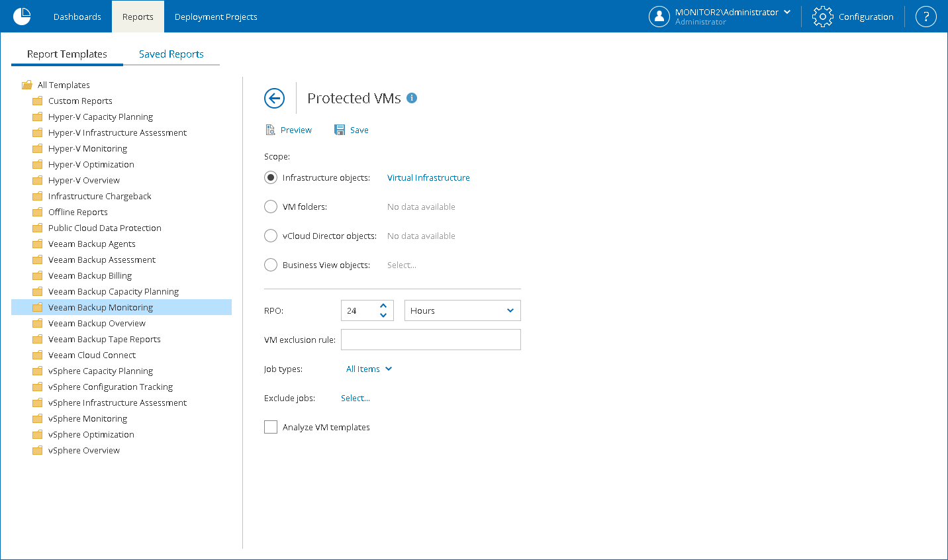Switch to the Saved Reports tab
948x560 pixels.
[171, 54]
